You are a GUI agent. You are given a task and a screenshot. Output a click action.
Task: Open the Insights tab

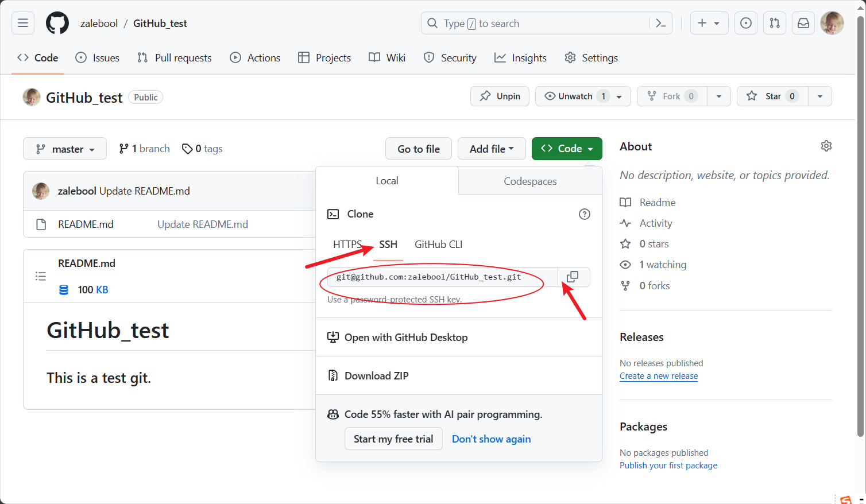521,58
